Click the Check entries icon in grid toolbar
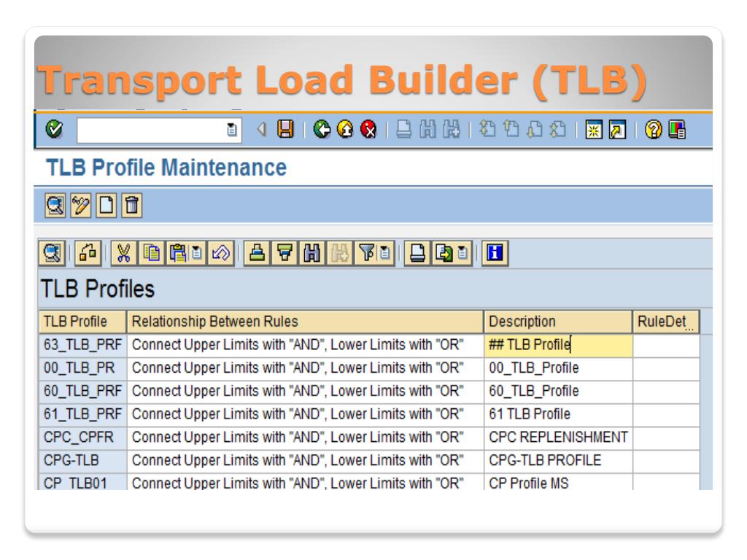 point(88,253)
